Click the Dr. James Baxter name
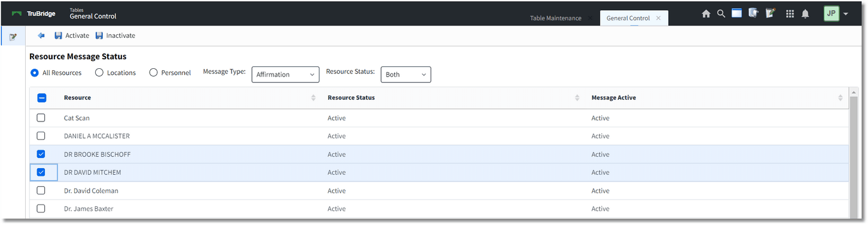The height and width of the screenshot is (225, 868). pyautogui.click(x=89, y=209)
